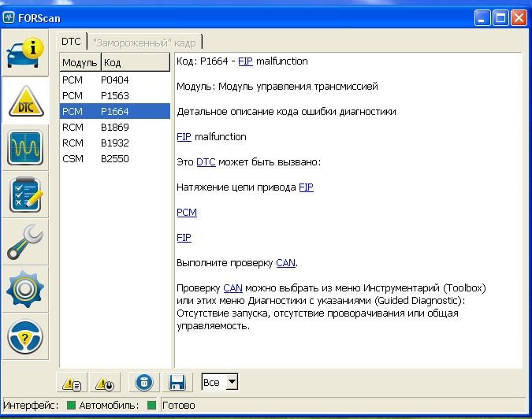Image resolution: width=532 pixels, height=419 pixels.
Task: Select the PCM P1664 row
Action: (x=115, y=111)
